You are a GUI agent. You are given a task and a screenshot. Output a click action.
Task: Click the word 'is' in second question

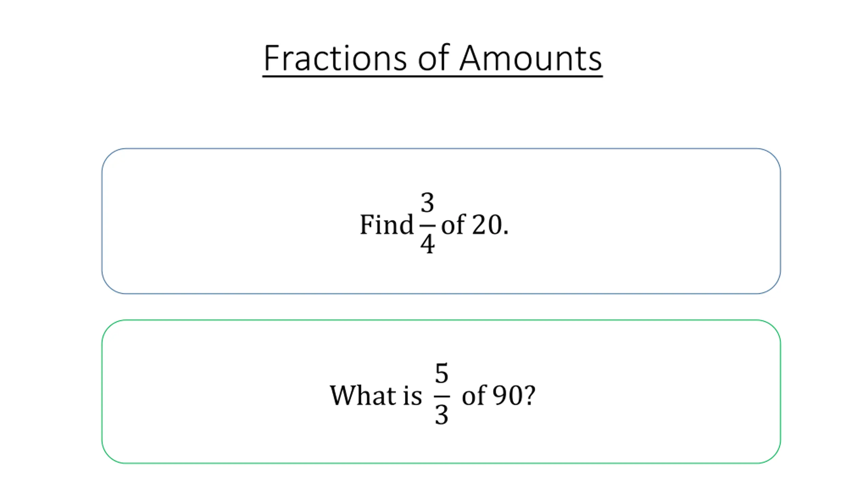pos(412,395)
